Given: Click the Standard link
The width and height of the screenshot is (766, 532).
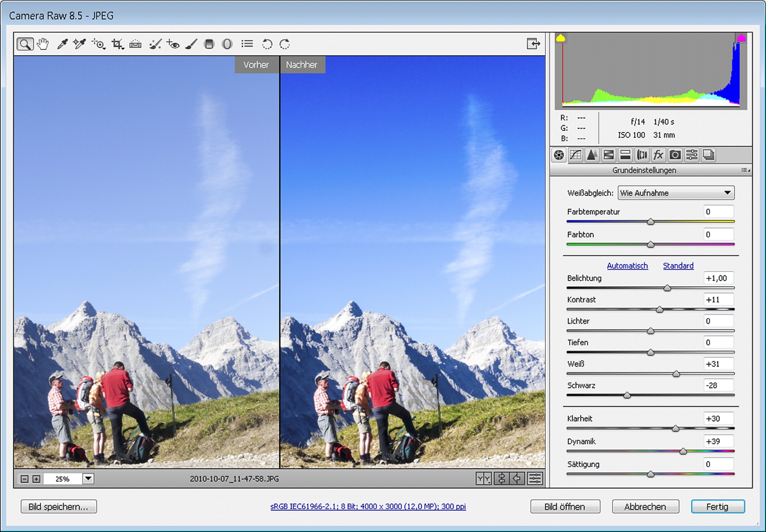Looking at the screenshot, I should (678, 266).
